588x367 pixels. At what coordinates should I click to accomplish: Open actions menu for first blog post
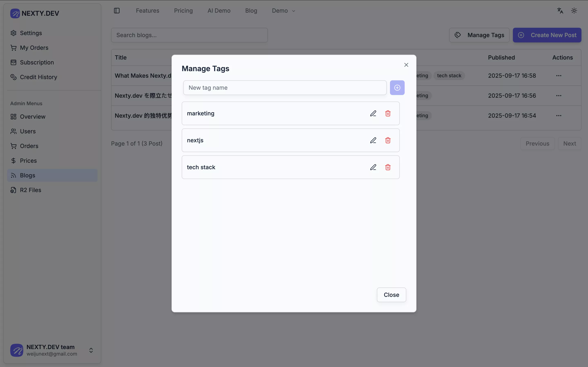pyautogui.click(x=558, y=76)
